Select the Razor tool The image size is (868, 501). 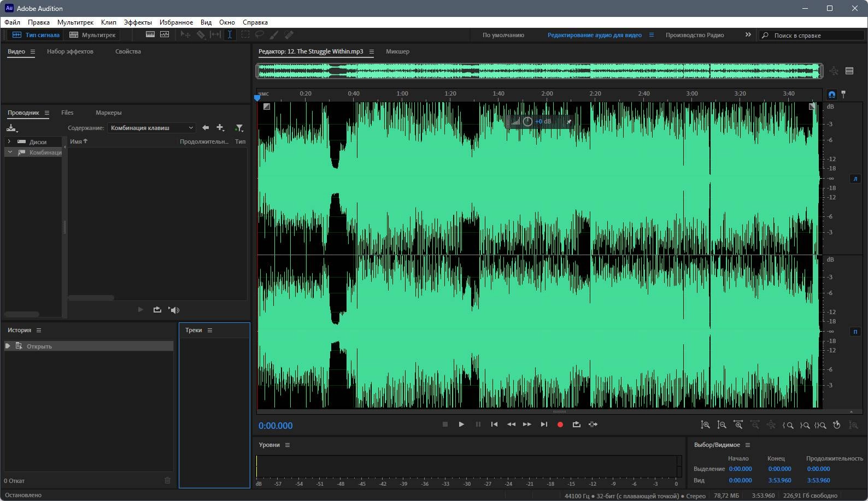[201, 34]
